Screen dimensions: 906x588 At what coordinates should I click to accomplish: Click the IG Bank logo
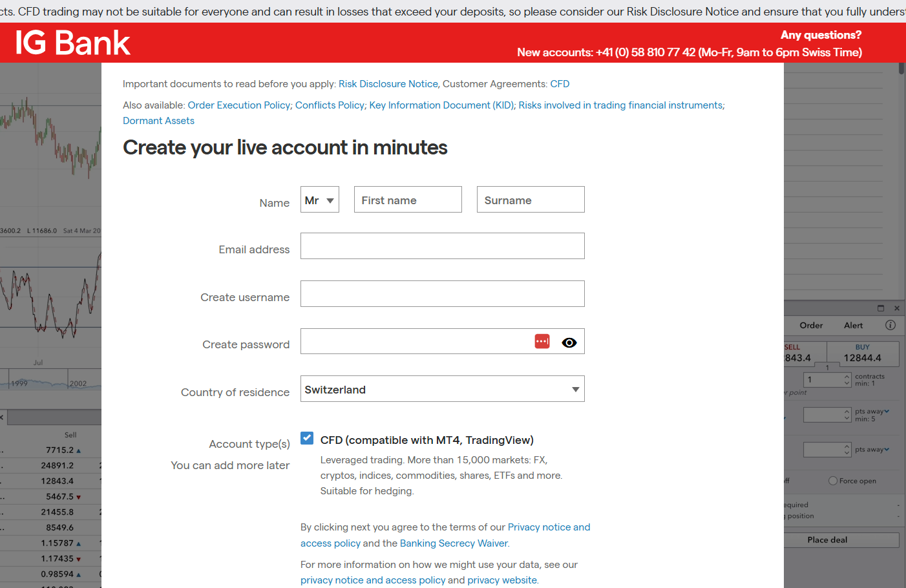click(72, 43)
